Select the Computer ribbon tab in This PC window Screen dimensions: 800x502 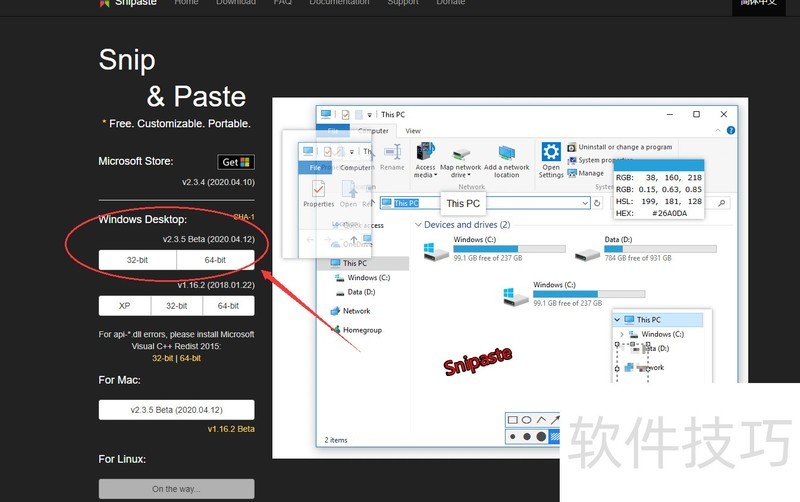373,131
